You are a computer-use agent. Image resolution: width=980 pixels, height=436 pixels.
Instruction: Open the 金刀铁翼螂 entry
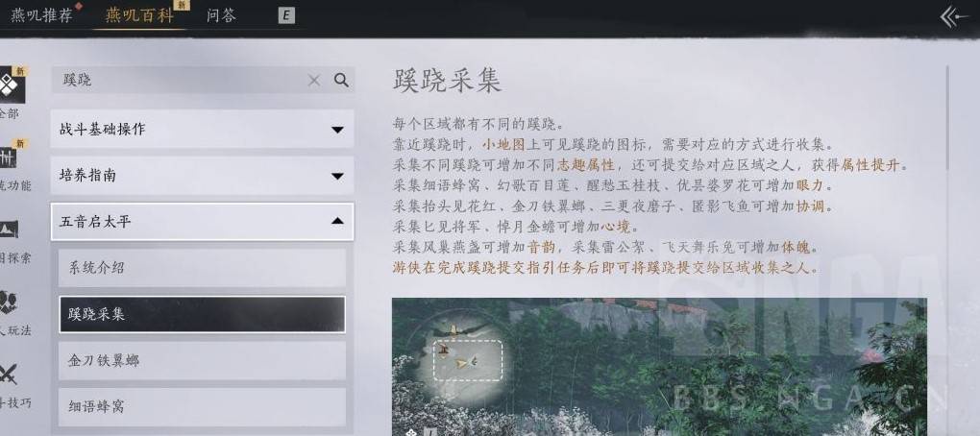pos(202,360)
